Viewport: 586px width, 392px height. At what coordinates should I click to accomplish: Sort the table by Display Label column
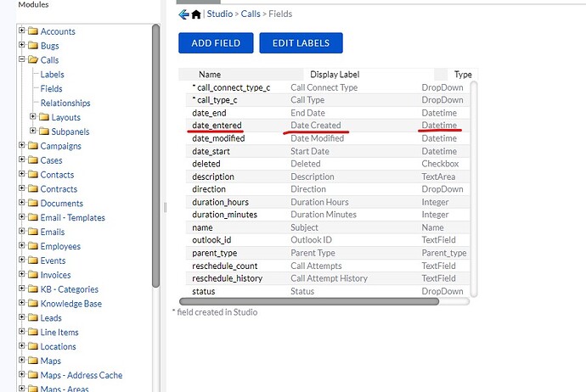pos(335,75)
